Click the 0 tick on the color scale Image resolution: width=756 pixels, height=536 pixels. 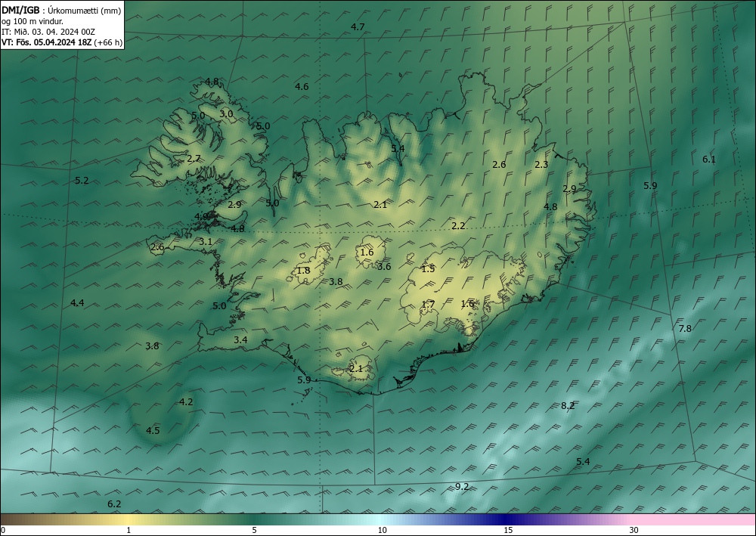(x=3, y=531)
